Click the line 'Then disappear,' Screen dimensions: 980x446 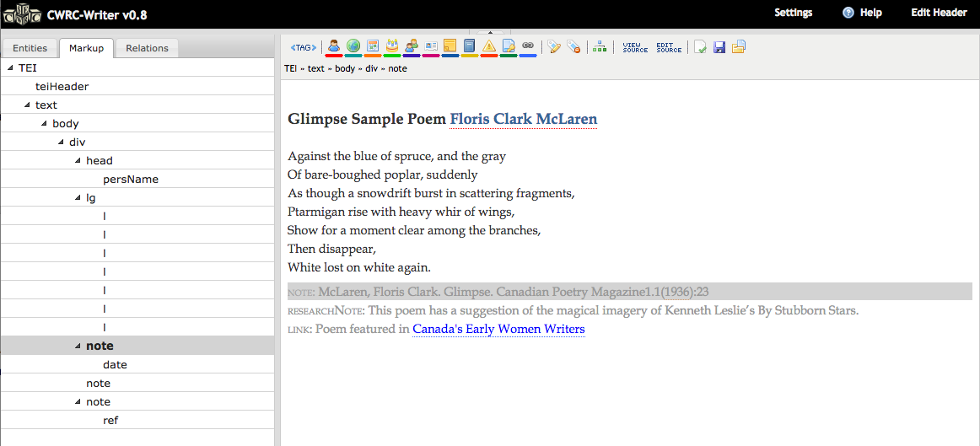tap(332, 249)
